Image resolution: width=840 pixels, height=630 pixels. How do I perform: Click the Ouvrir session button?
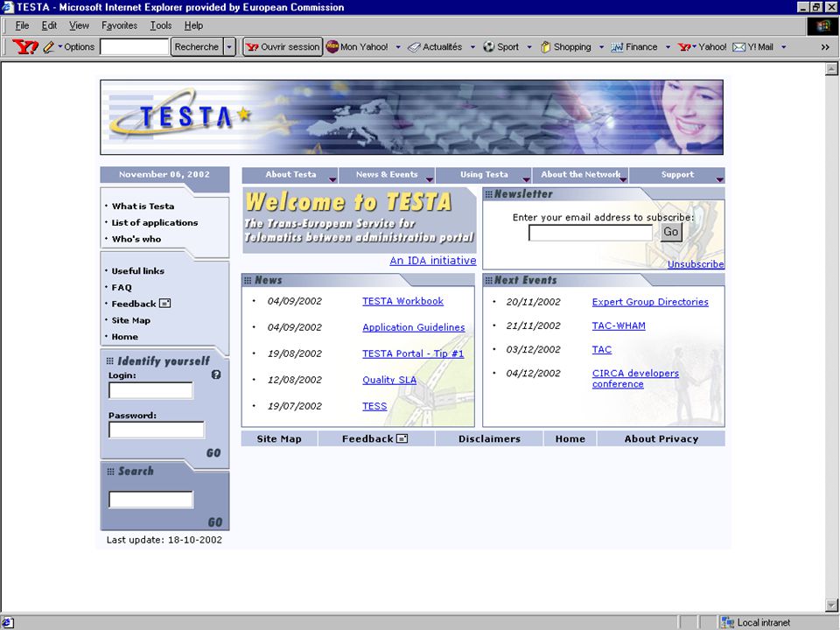tap(283, 47)
